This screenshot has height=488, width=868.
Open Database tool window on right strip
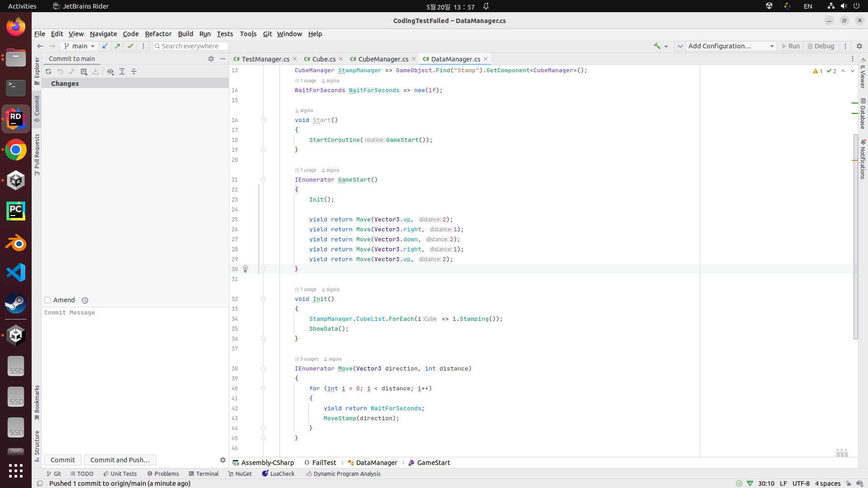(x=863, y=113)
